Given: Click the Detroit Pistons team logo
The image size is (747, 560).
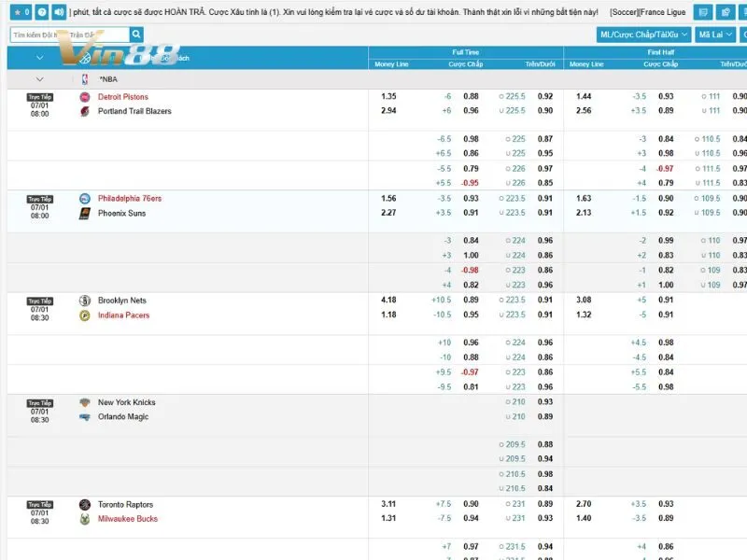Looking at the screenshot, I should [x=85, y=97].
